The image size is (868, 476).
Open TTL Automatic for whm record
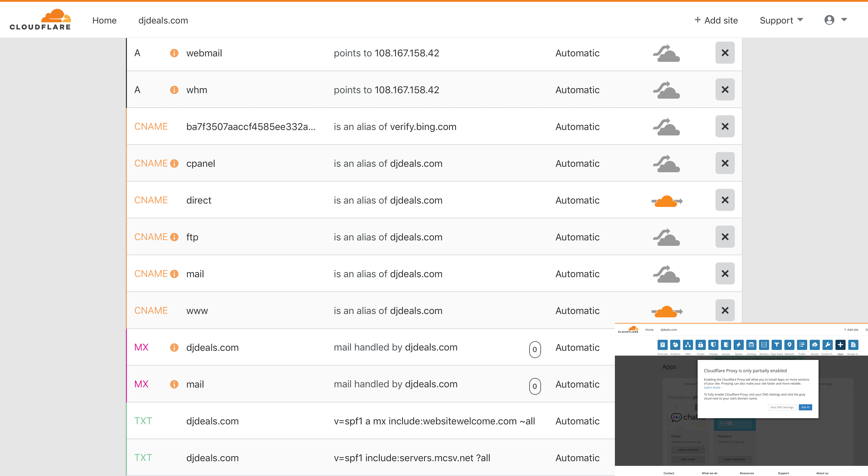[x=577, y=90]
